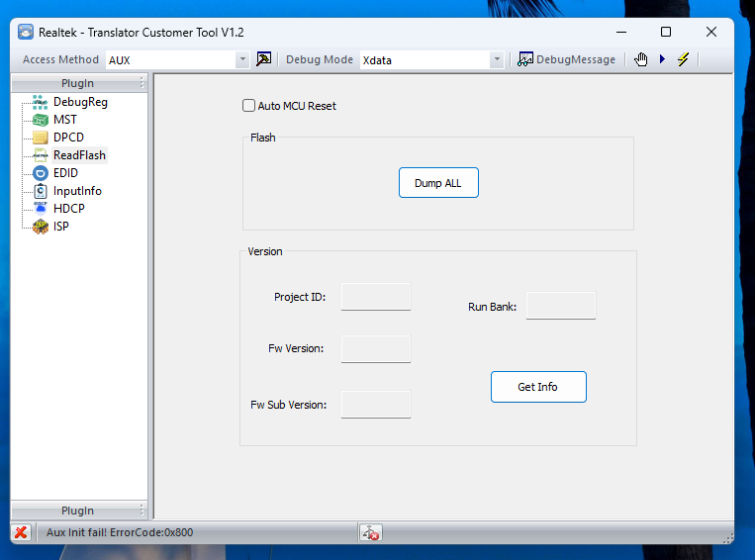Click the Dump ALL button

click(x=438, y=183)
